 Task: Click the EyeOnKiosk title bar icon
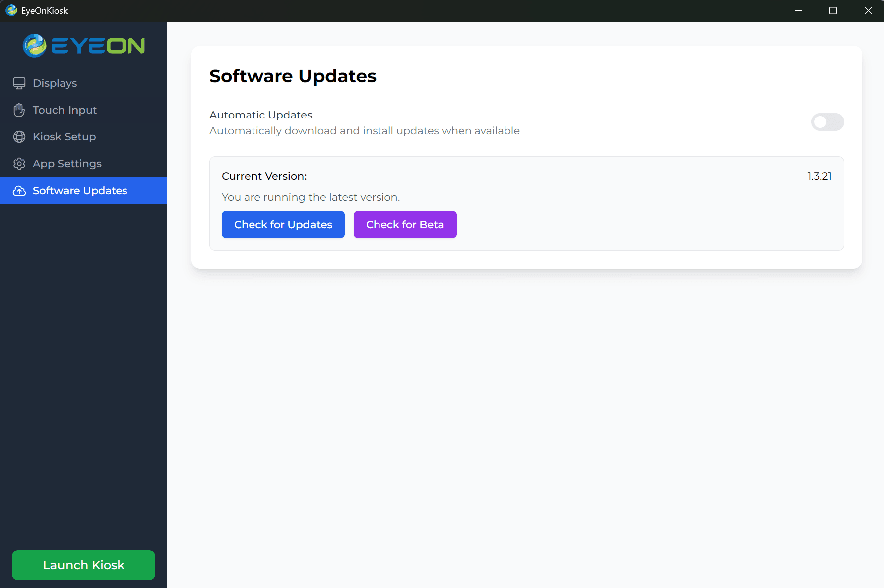pos(11,10)
